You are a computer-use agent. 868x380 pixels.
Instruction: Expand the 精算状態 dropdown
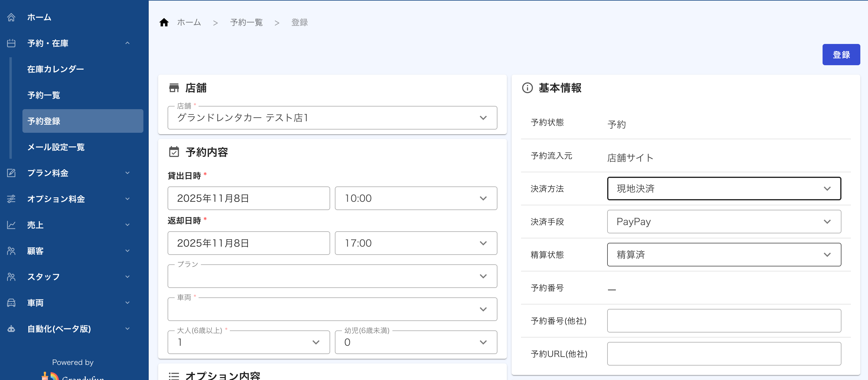(x=723, y=254)
